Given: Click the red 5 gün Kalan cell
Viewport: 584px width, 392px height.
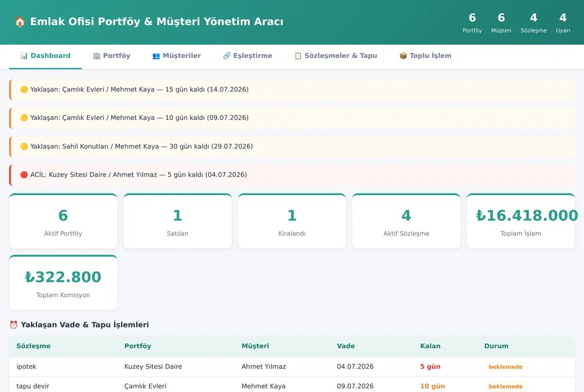Looking at the screenshot, I should pyautogui.click(x=430, y=367).
